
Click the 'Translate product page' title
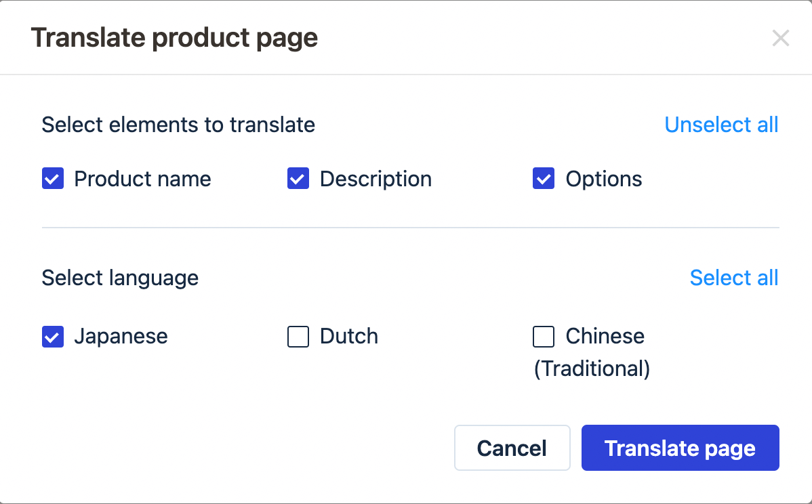pyautogui.click(x=174, y=38)
